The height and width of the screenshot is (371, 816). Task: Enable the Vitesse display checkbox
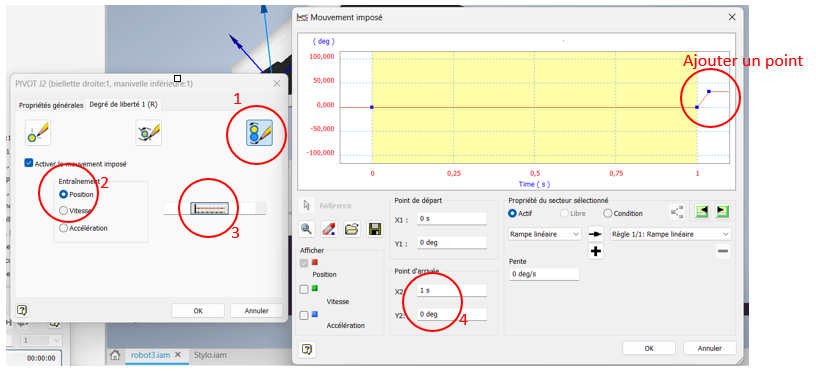click(304, 290)
